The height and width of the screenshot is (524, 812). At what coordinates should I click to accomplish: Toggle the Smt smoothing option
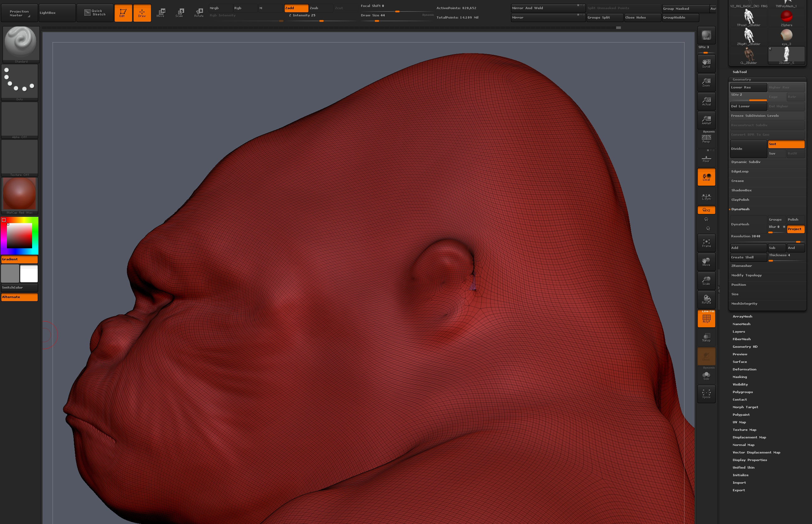click(x=786, y=144)
